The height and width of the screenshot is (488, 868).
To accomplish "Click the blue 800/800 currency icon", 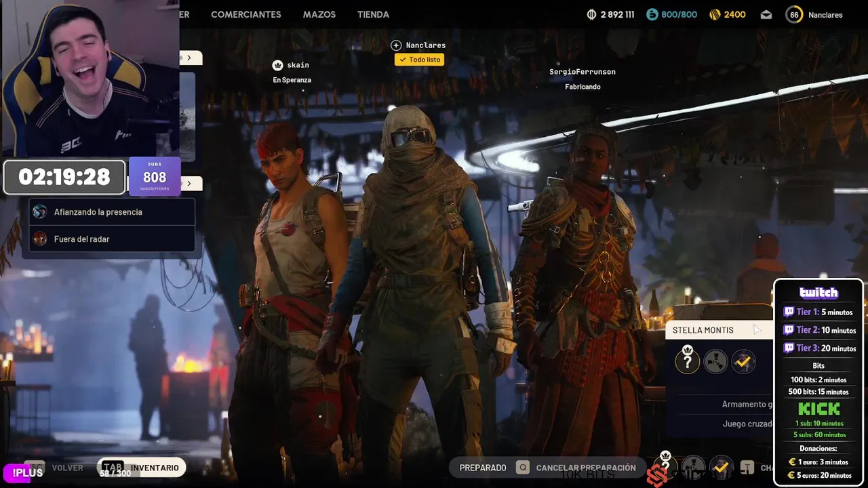I will pos(652,14).
